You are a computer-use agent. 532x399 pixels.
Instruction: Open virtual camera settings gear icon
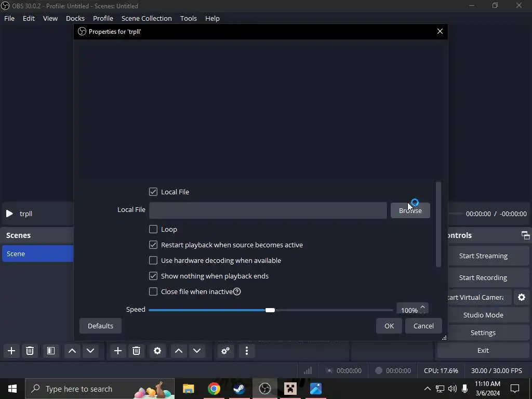pos(522,297)
